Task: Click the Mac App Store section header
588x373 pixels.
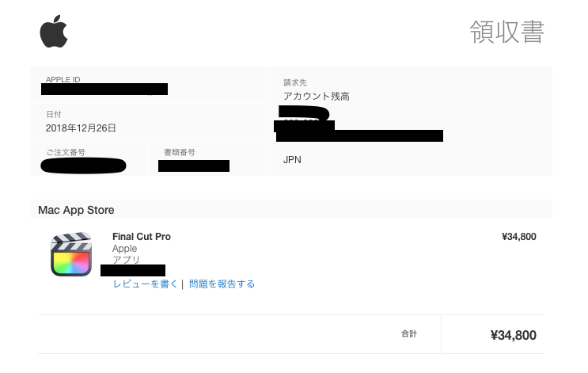Action: 77,210
